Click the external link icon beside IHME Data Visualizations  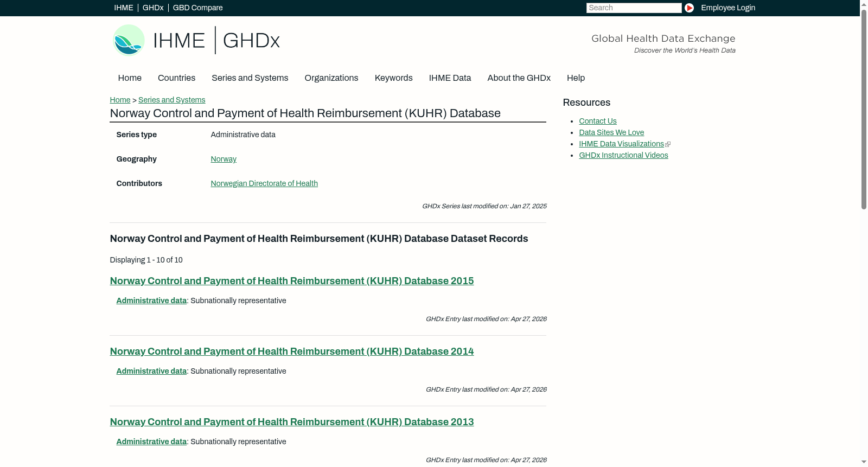coord(668,144)
